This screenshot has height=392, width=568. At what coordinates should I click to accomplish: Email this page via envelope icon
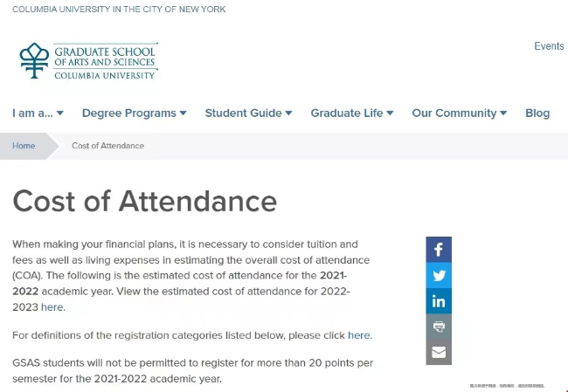click(439, 352)
